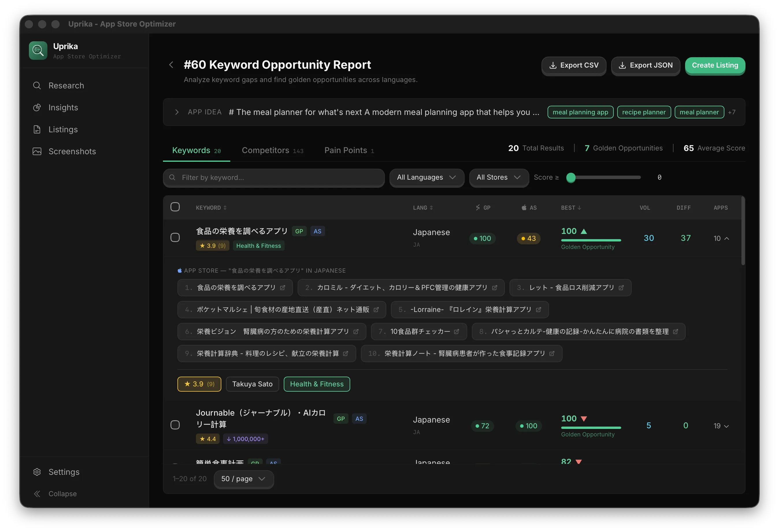Toggle the select-all checkbox in table header

(175, 207)
